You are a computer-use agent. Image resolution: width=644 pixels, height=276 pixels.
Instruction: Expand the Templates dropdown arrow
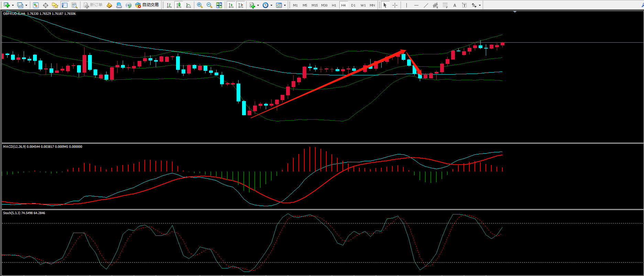(285, 5)
